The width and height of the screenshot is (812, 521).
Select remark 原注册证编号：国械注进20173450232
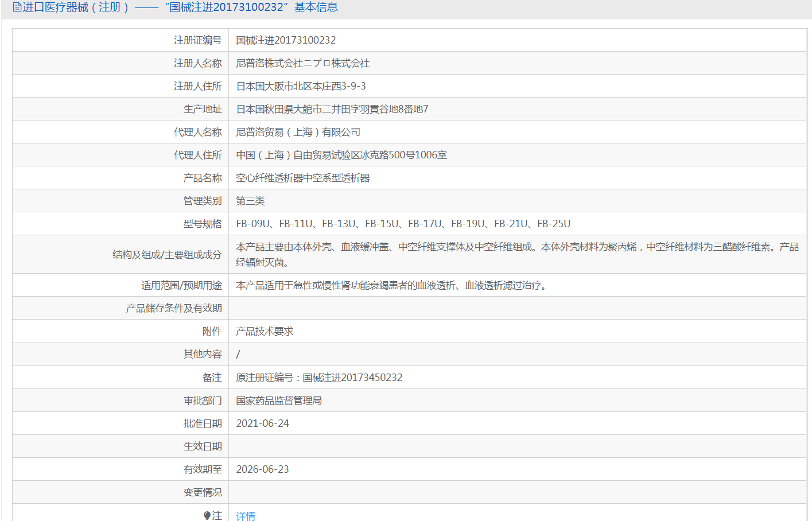point(319,377)
